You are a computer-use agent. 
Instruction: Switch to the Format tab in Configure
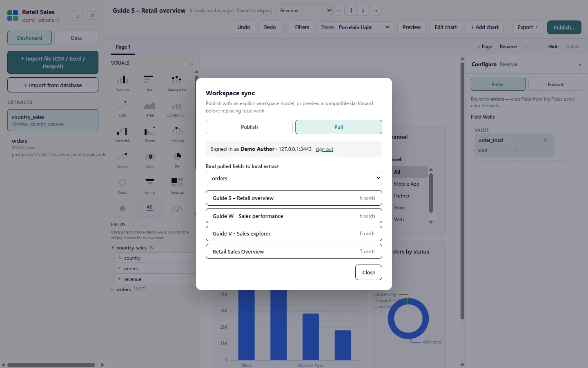point(555,85)
